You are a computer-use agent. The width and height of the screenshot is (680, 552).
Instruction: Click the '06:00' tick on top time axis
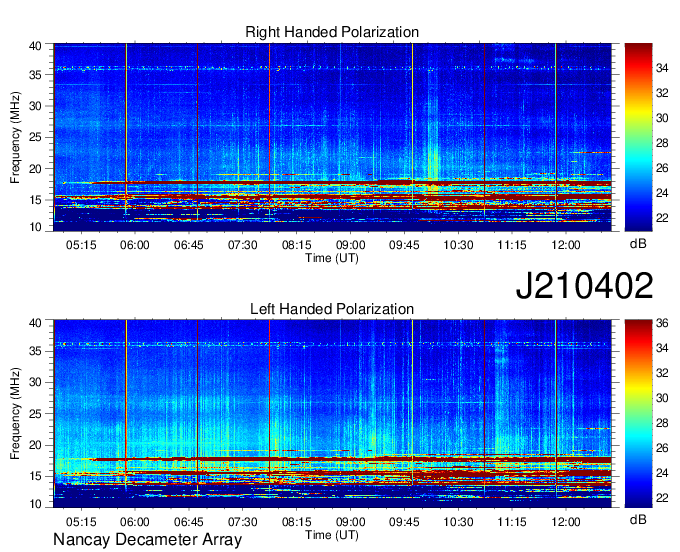[x=134, y=245]
